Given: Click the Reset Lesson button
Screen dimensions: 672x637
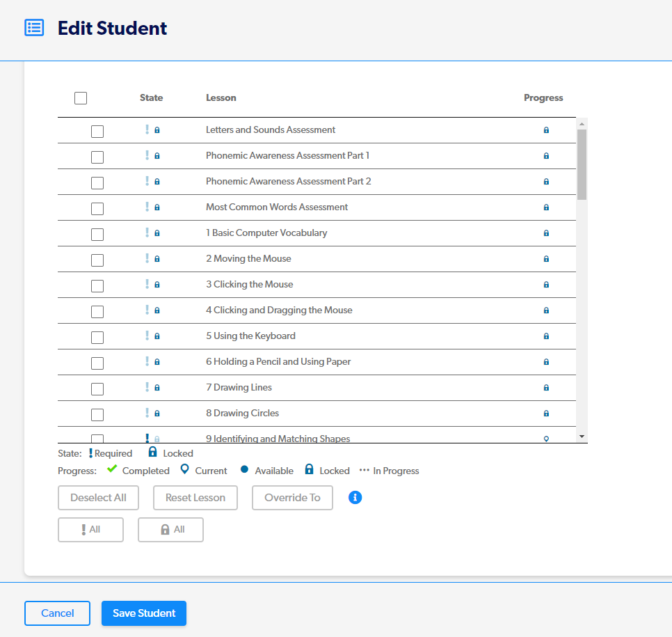Looking at the screenshot, I should 195,498.
